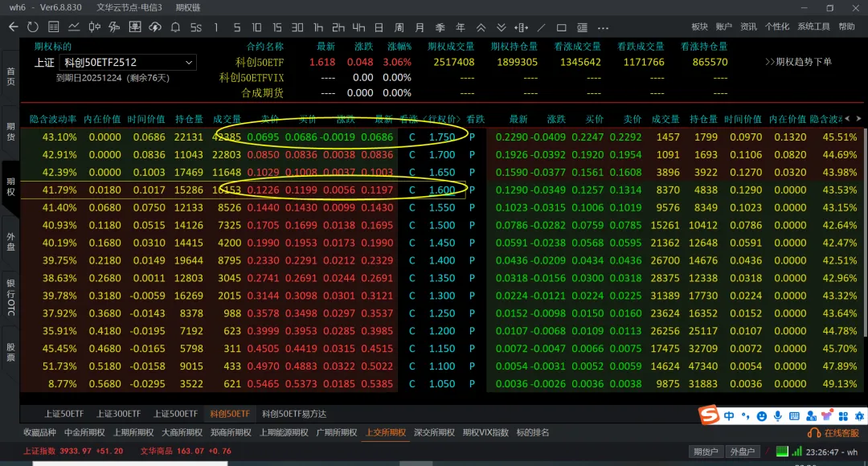Click the Sogou input method S logo

point(709,415)
